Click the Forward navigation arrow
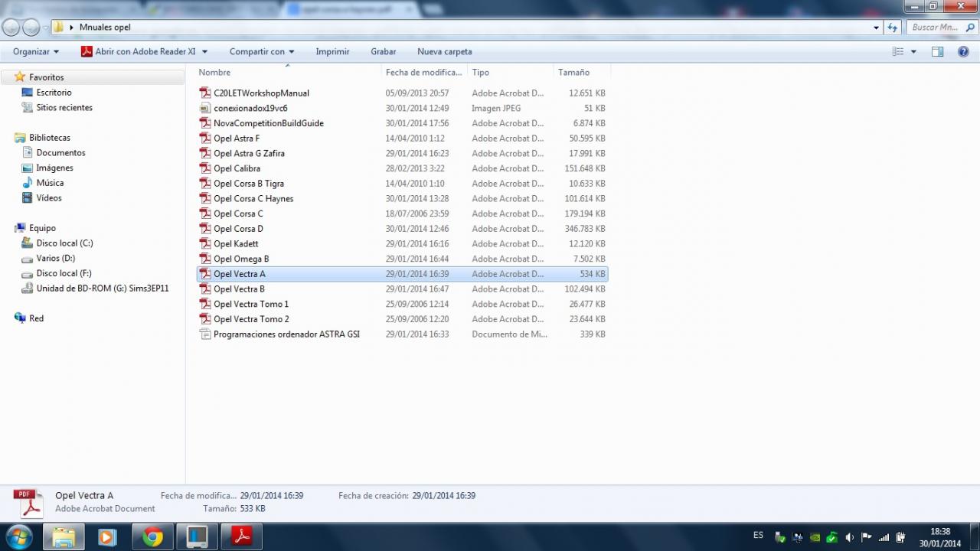 tap(31, 28)
